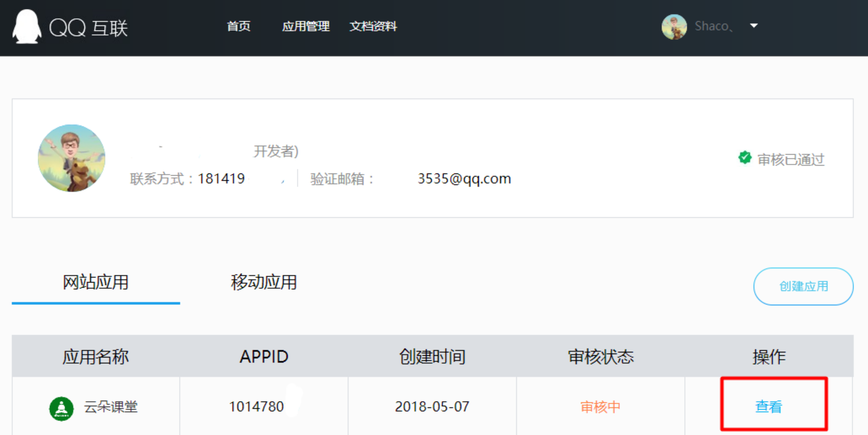
Task: Click the green verified checkmark badge
Action: tap(745, 157)
